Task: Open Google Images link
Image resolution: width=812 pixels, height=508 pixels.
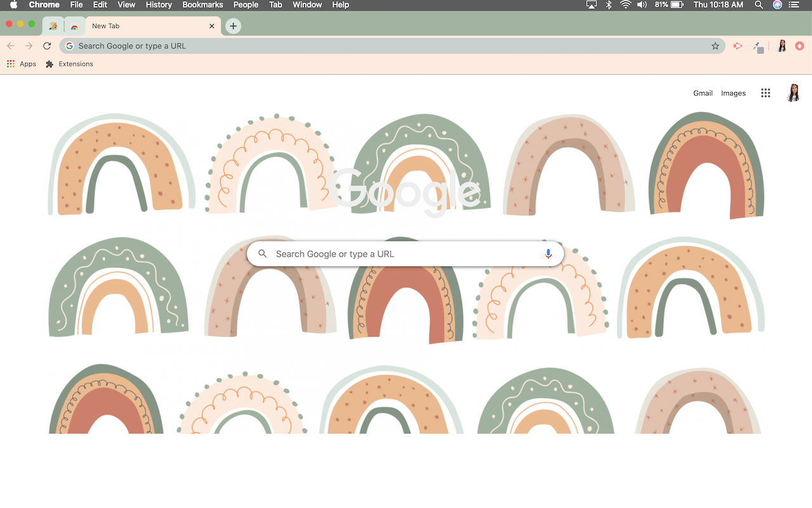Action: pyautogui.click(x=733, y=93)
